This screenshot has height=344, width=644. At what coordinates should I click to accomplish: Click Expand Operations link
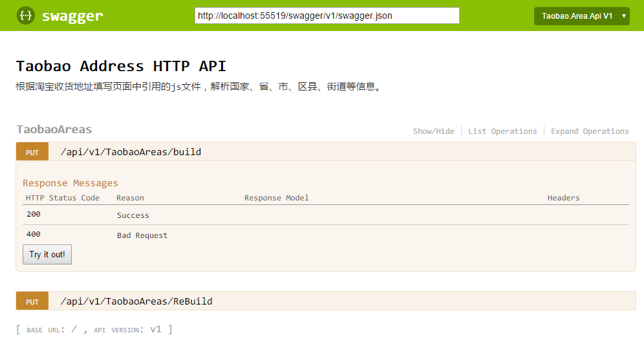[590, 131]
